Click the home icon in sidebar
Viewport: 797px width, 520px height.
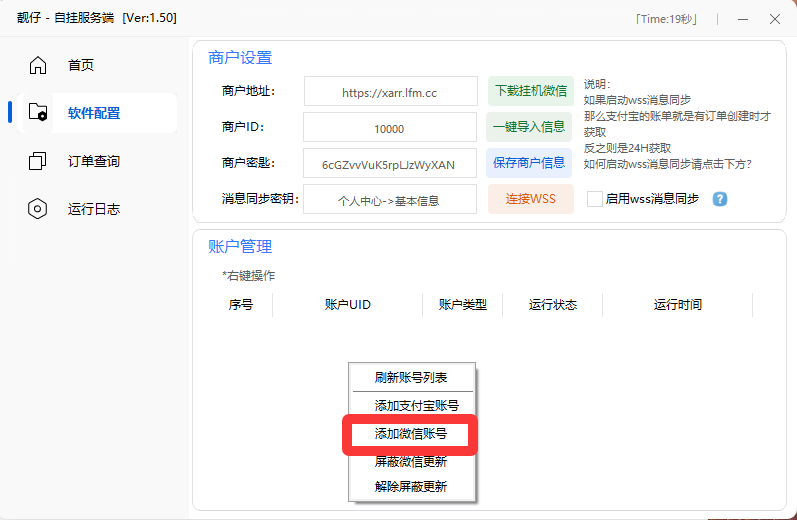tap(38, 65)
